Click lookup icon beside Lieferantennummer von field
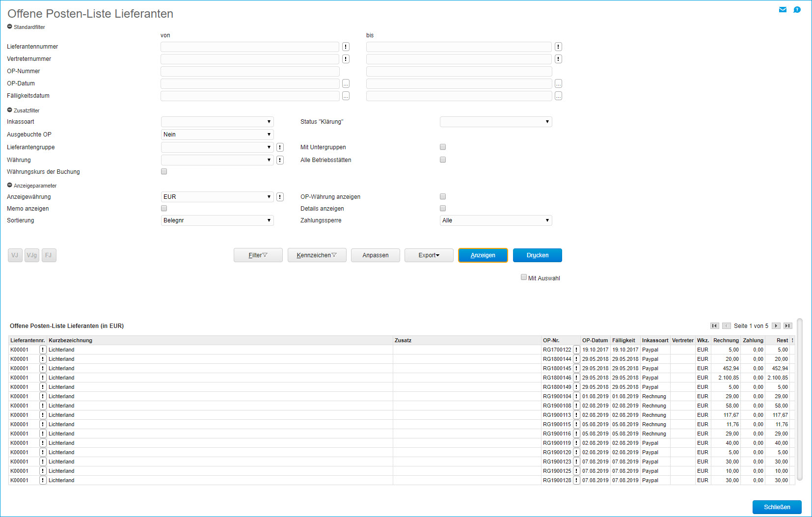The height and width of the screenshot is (517, 812). 346,47
